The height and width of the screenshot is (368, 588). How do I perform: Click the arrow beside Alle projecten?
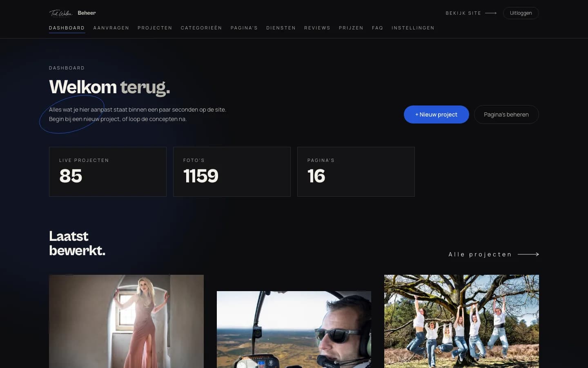tap(528, 254)
